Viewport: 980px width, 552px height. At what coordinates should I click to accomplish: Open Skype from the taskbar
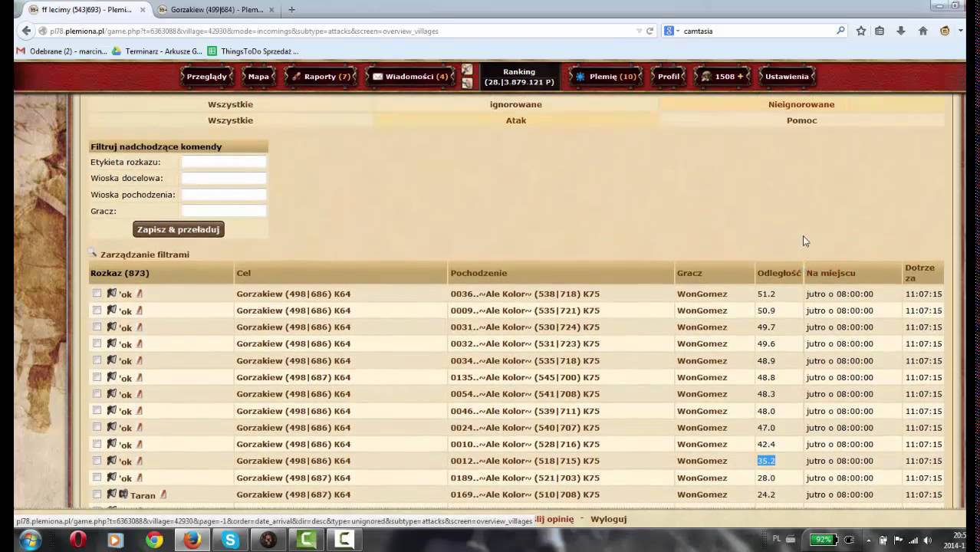pyautogui.click(x=230, y=540)
